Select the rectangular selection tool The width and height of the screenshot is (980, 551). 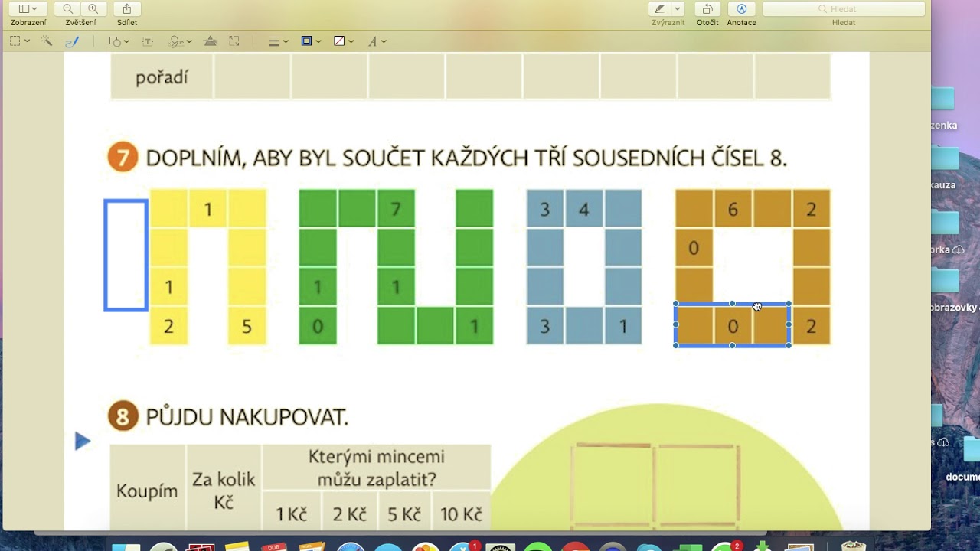(15, 41)
